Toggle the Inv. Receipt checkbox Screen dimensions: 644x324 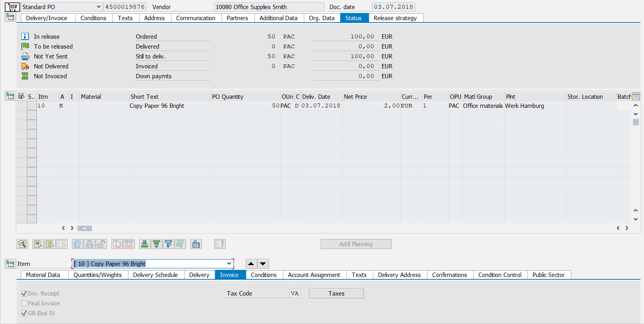pos(24,294)
